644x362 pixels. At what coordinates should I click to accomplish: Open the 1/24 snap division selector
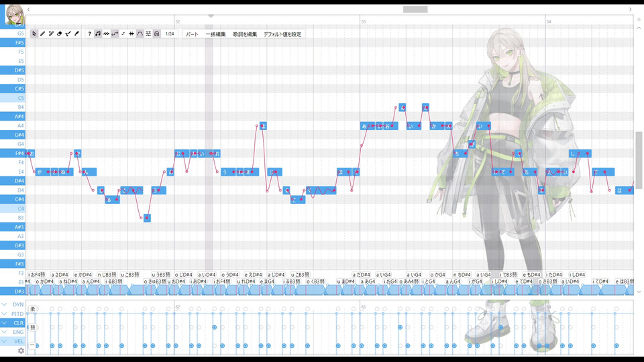click(170, 34)
